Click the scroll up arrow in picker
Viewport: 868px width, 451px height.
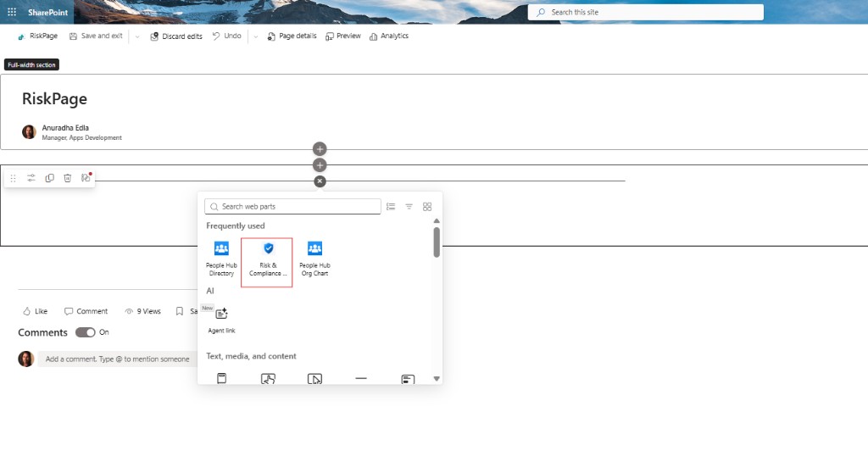(437, 220)
